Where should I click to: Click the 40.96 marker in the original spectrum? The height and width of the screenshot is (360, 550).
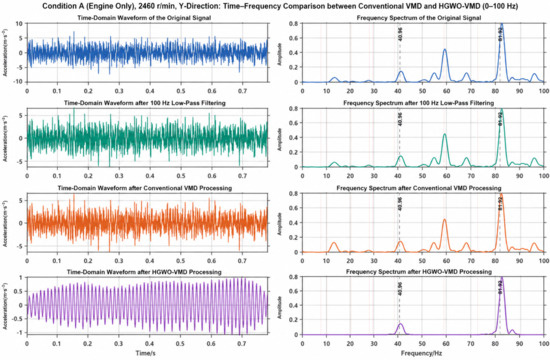coord(400,34)
